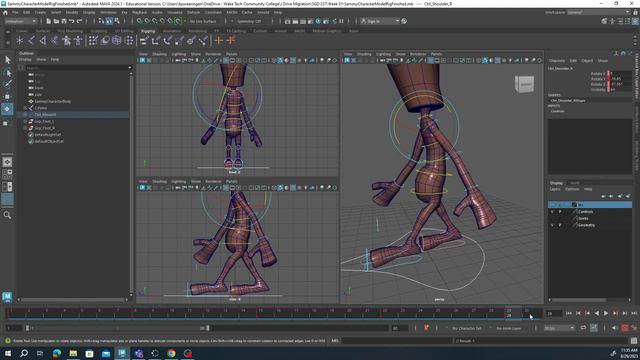Image resolution: width=640 pixels, height=360 pixels.
Task: Open the No Character Set dropdown
Action: [467, 328]
